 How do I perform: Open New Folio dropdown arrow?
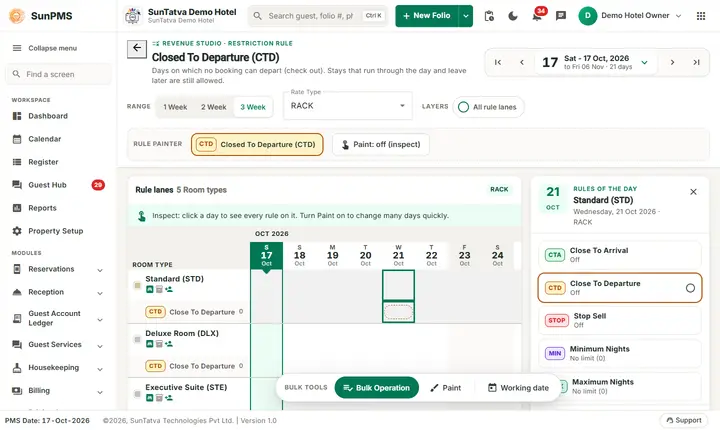tap(466, 16)
